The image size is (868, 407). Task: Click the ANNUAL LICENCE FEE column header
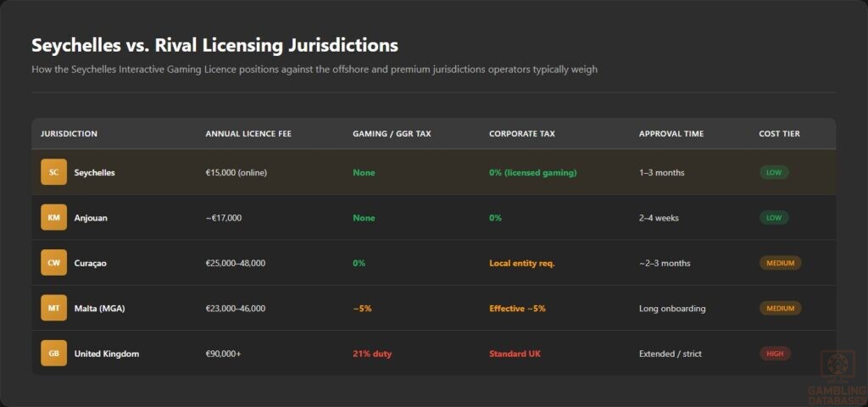(x=248, y=133)
